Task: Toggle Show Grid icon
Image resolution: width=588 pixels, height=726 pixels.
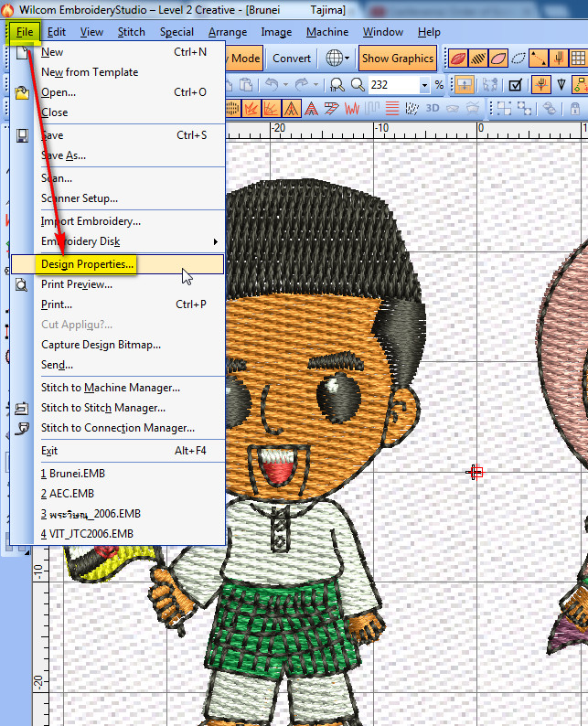Action: click(x=578, y=59)
